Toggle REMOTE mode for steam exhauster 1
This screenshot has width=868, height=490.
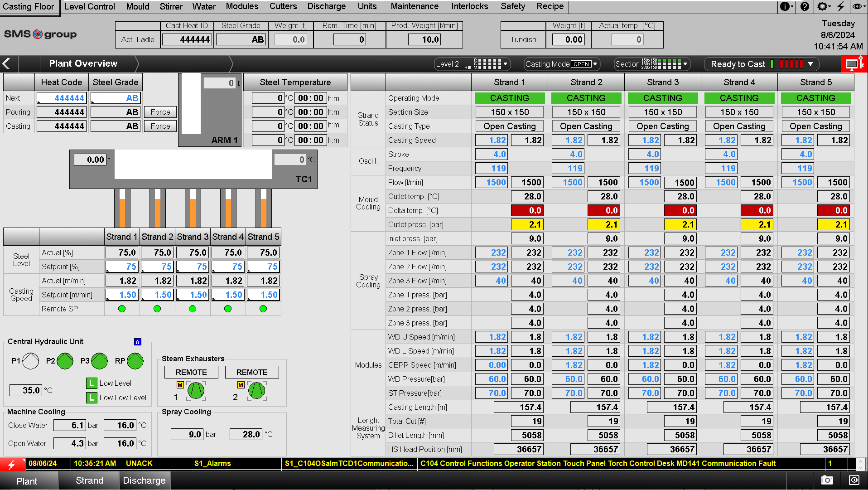(191, 372)
